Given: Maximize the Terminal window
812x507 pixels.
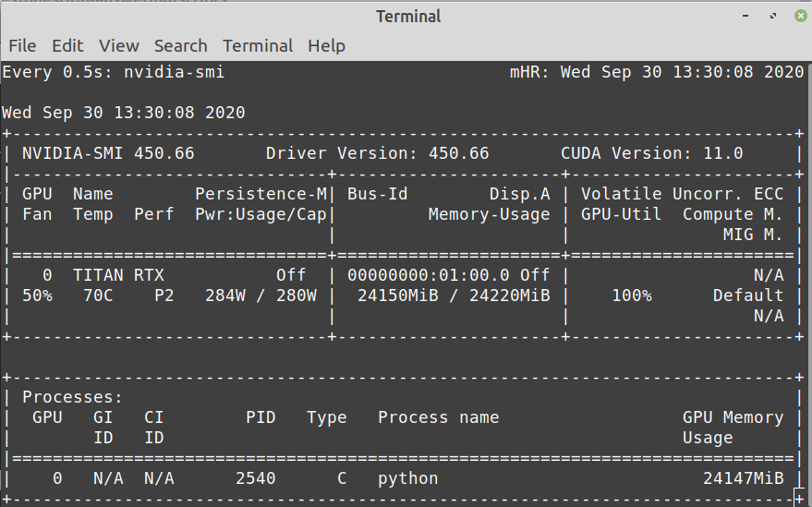Looking at the screenshot, I should point(772,16).
